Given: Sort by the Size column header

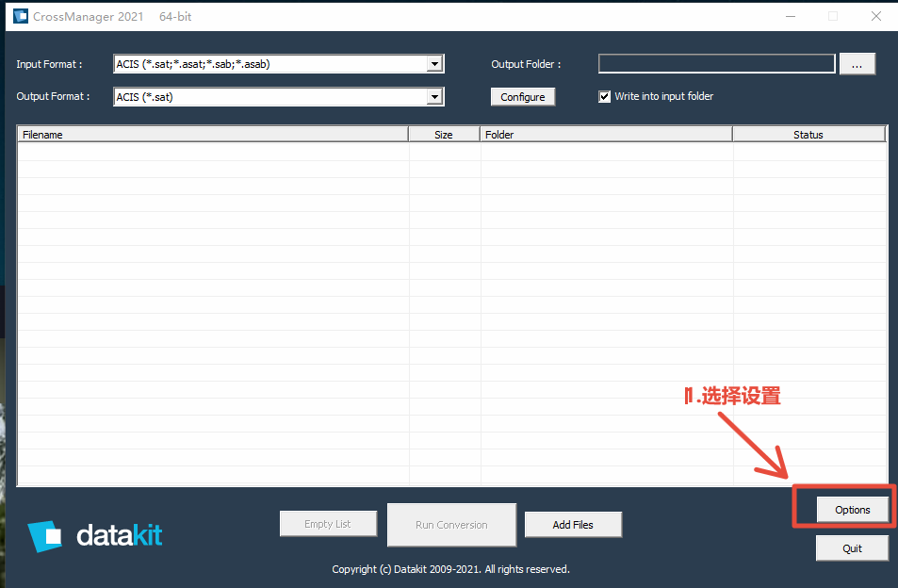Looking at the screenshot, I should (444, 135).
